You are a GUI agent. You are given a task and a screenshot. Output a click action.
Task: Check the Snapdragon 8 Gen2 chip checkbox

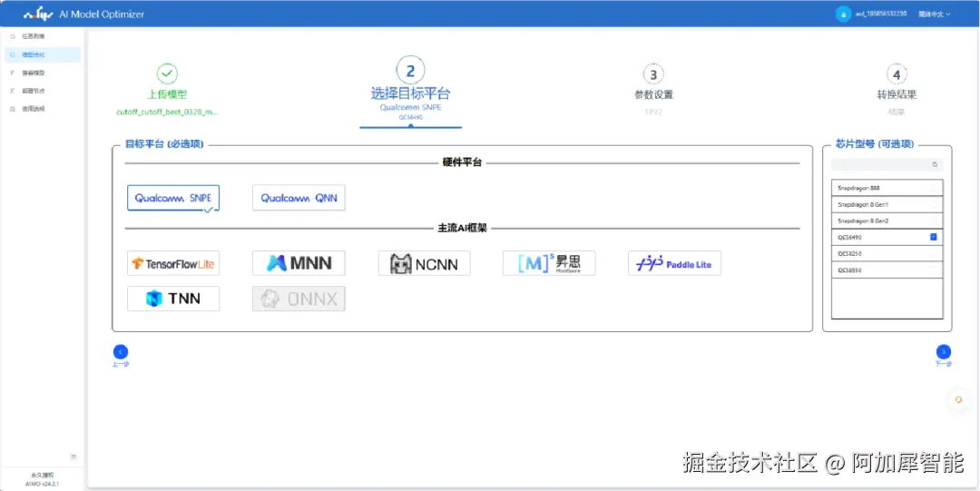[x=934, y=221]
